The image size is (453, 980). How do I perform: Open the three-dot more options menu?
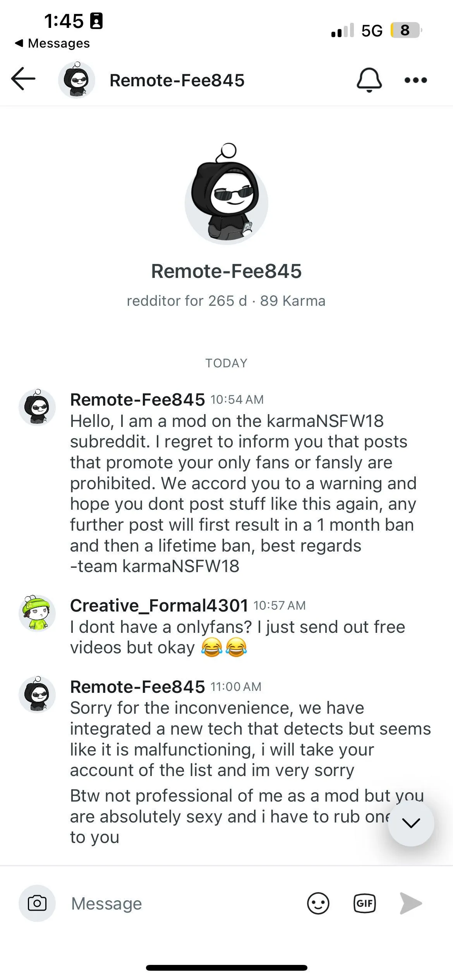pos(415,80)
